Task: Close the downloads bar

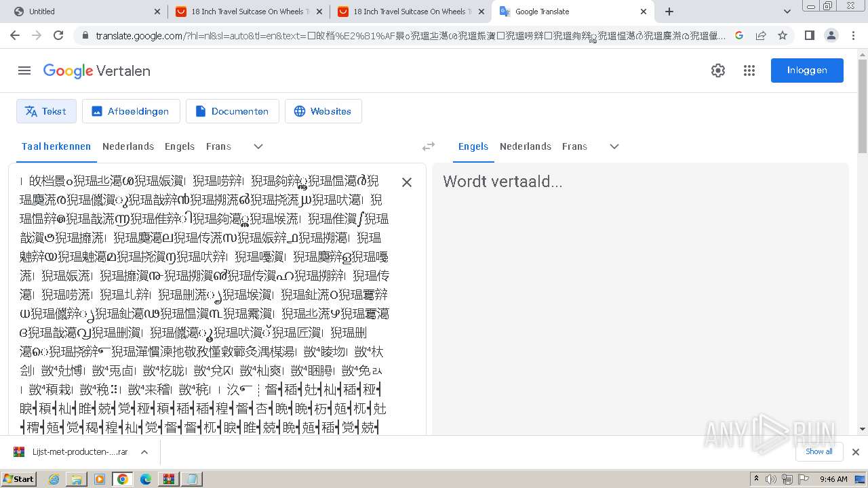Action: click(x=856, y=452)
